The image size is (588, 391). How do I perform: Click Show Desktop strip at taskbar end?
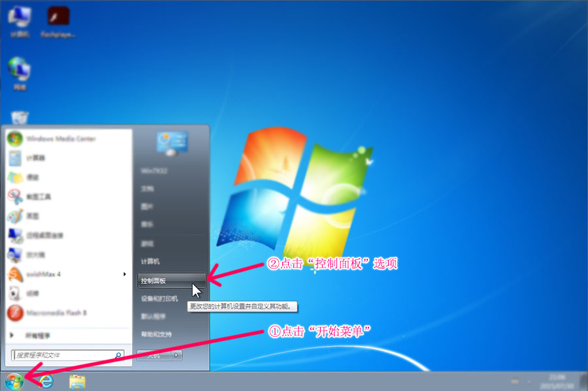(583, 382)
